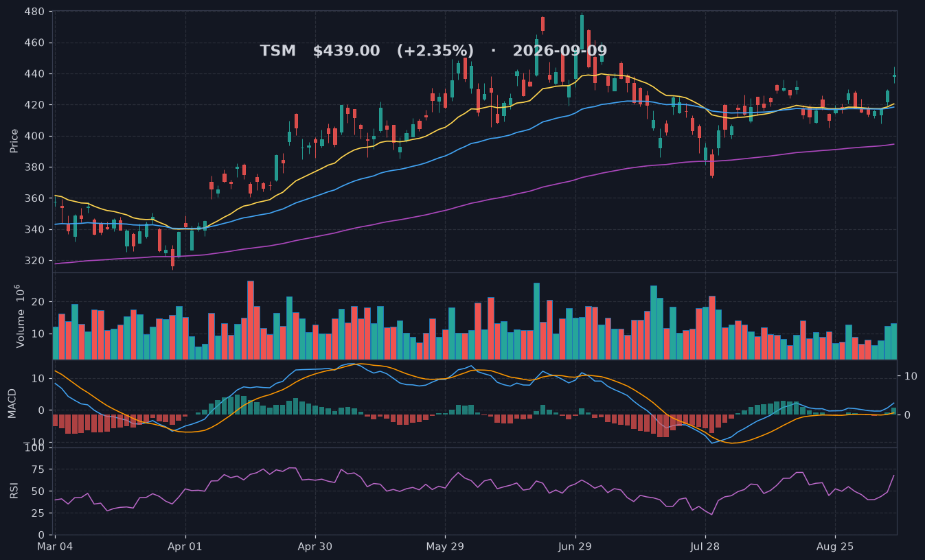Click the 400 price axis tick
Viewport: 925px width, 560px height.
pos(36,136)
